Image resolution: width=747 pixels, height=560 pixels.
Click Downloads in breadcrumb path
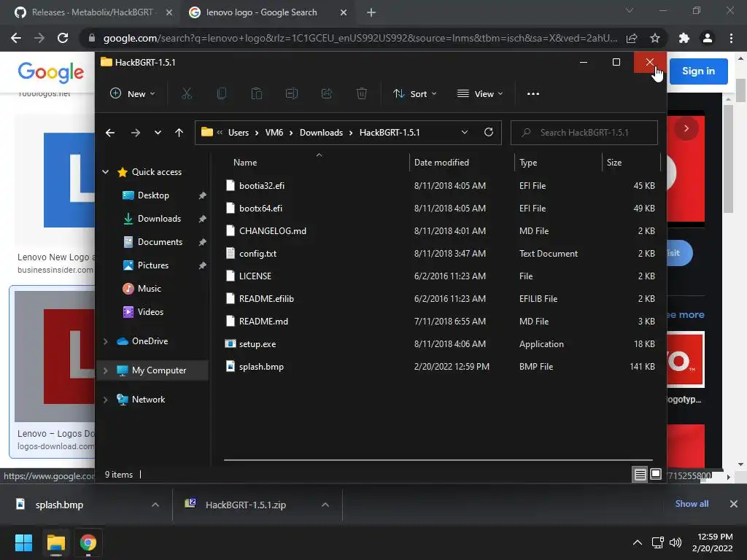[x=321, y=133]
